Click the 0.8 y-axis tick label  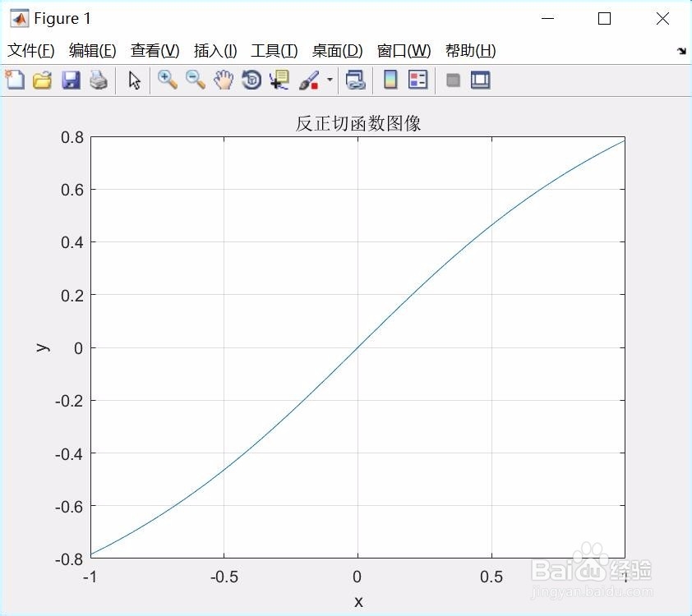coord(72,137)
